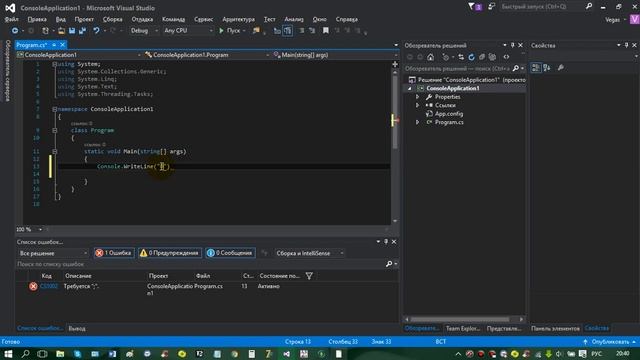Toggle Show All Files in Solution Explorer
640x360 pixels.
point(492,57)
